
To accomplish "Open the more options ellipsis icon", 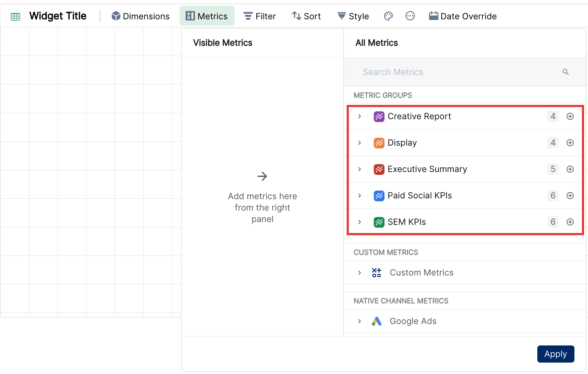I will [410, 16].
